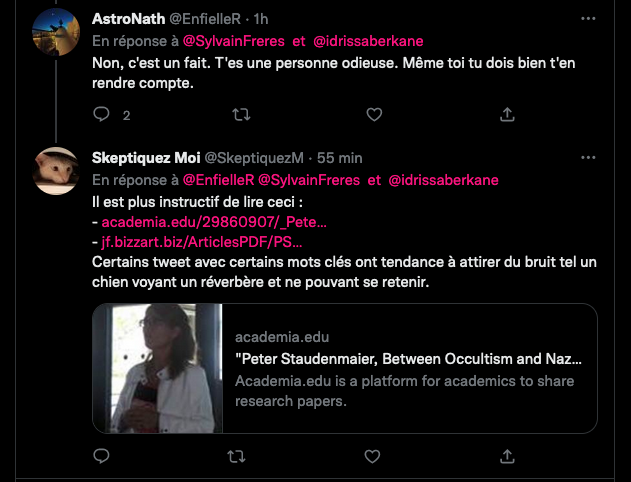Like Skeptiquez Moi's tweet

(373, 456)
